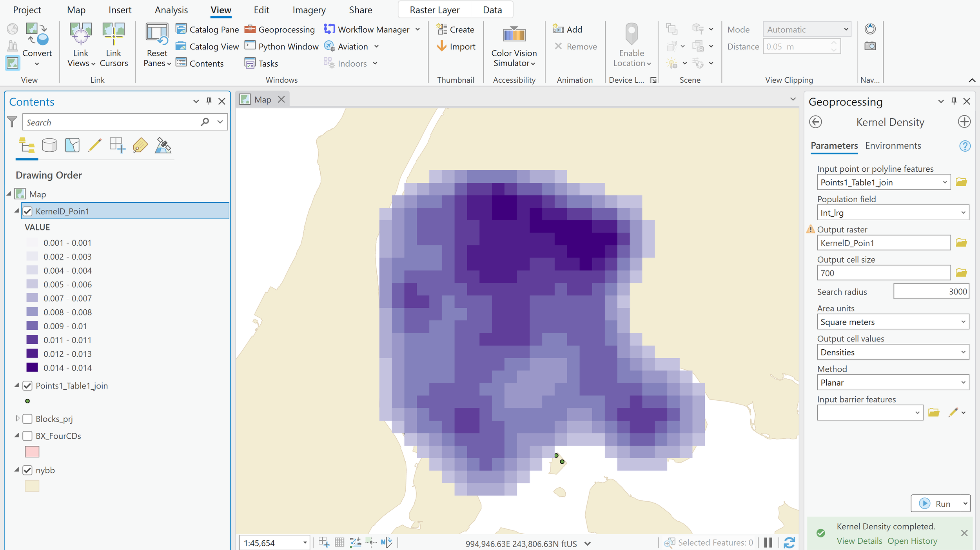Collapse the Points1_Table1_join layer legend
This screenshot has width=980, height=550.
(x=16, y=385)
